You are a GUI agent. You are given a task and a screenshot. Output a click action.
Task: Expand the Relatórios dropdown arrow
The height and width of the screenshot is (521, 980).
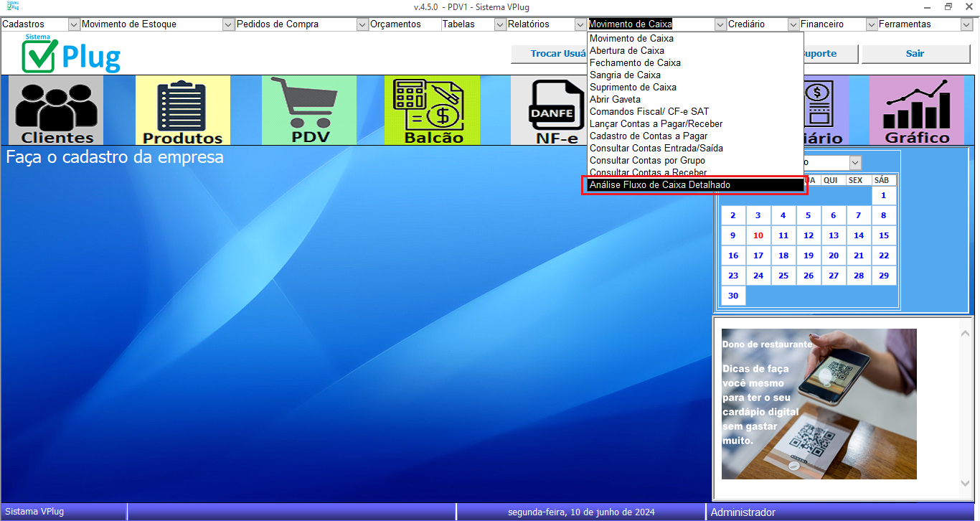[x=580, y=24]
